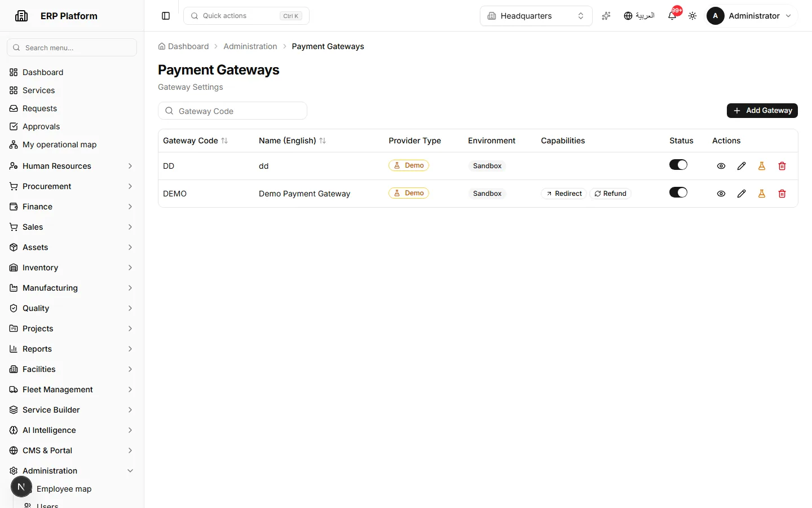This screenshot has width=812, height=508.
Task: View DD gateway details with eye icon
Action: tap(721, 166)
